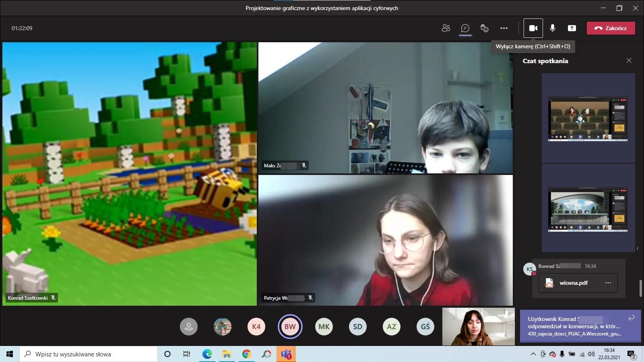Open the More actions ellipsis menu
The image size is (644, 362).
click(x=504, y=28)
